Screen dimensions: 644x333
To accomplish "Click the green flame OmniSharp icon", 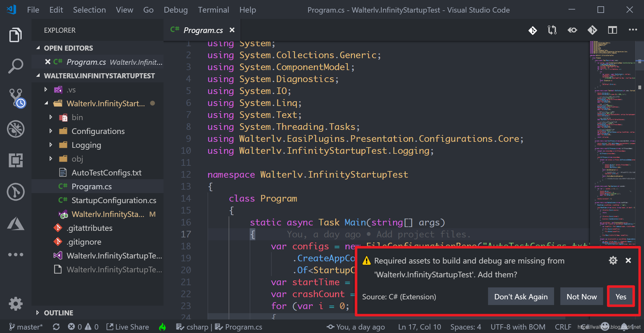I will 163,327.
